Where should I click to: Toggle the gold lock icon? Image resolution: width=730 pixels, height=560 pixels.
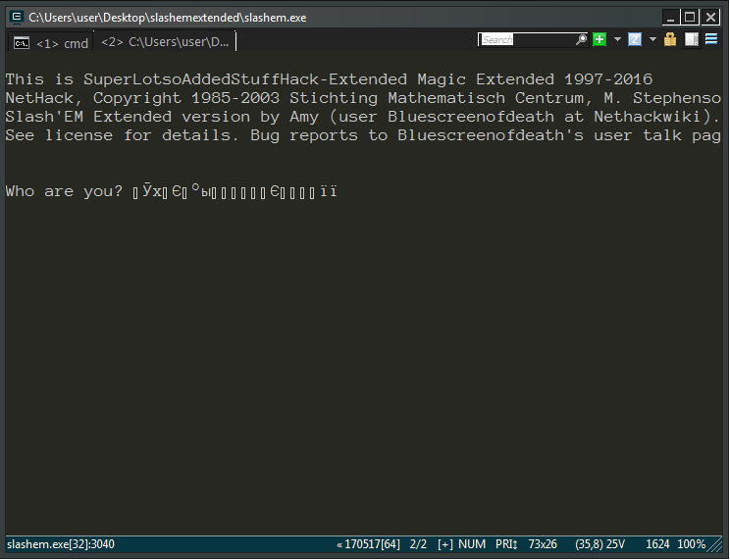pyautogui.click(x=670, y=39)
